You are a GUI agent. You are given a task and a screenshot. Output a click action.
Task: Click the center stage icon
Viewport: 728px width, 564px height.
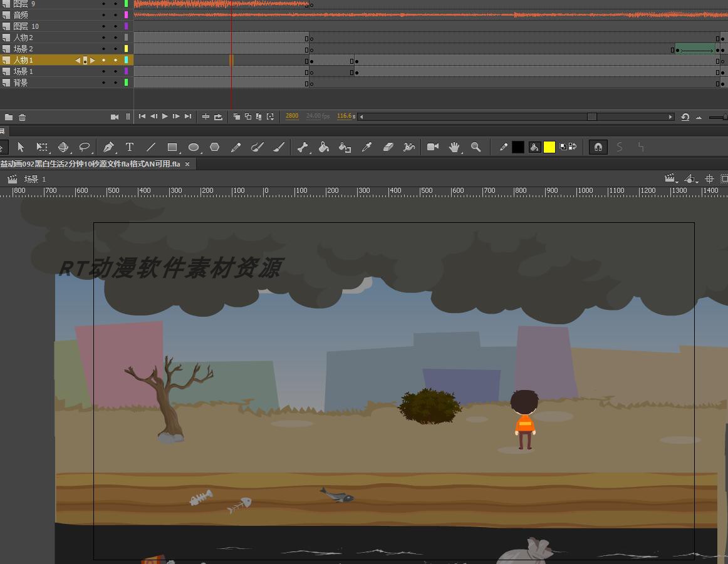[x=709, y=178]
